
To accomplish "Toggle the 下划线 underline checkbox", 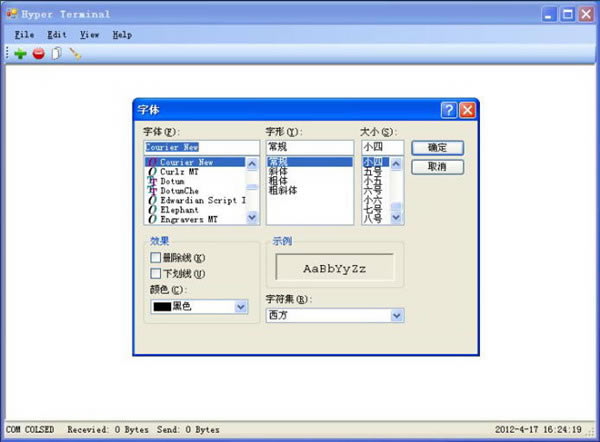I will [x=155, y=273].
